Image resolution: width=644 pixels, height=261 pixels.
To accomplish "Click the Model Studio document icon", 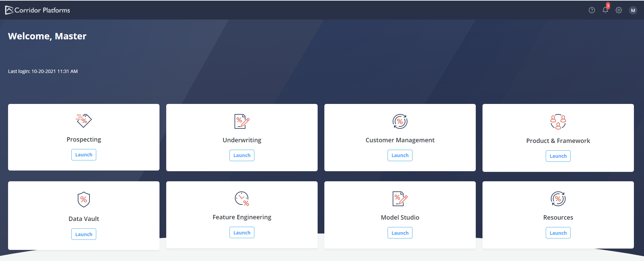I will pos(400,199).
